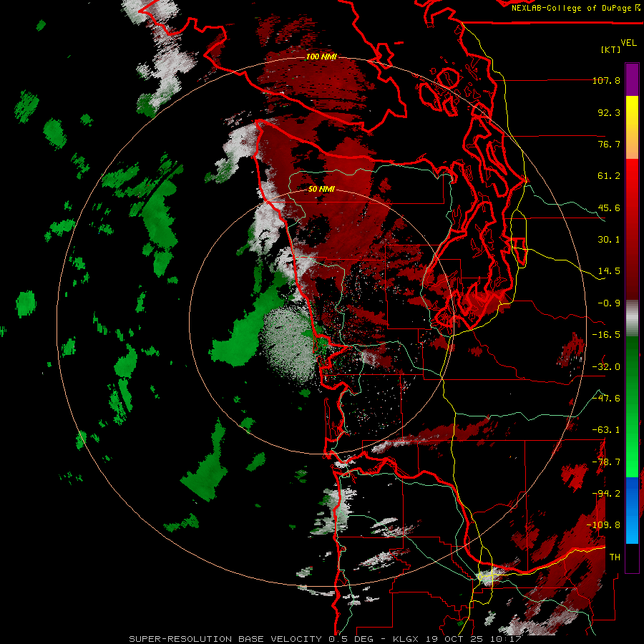Click the -47.6 legend value
This screenshot has width=644, height=644.
(606, 399)
